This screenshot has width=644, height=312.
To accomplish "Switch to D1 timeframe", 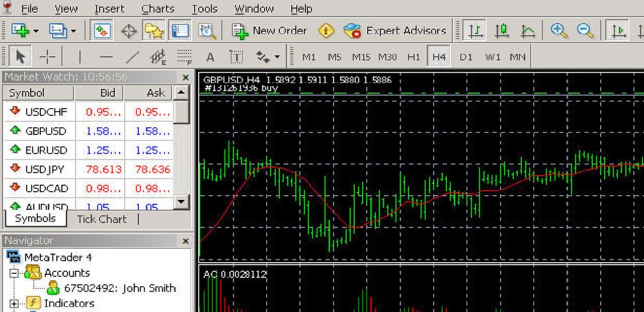I will pyautogui.click(x=466, y=57).
